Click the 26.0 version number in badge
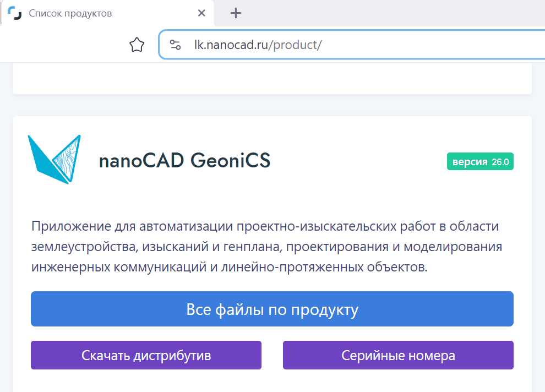The width and height of the screenshot is (545, 392). point(501,162)
